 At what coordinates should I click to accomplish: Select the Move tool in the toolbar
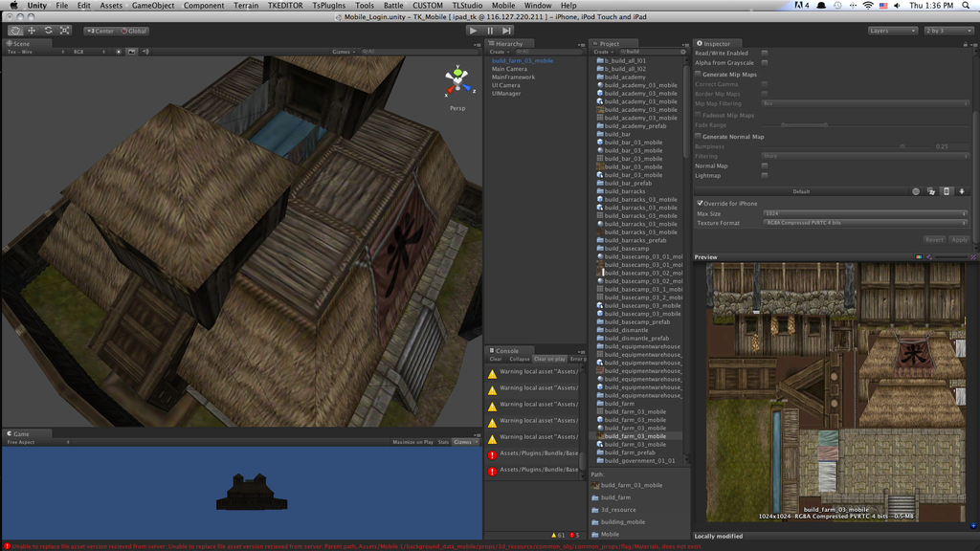pos(32,31)
